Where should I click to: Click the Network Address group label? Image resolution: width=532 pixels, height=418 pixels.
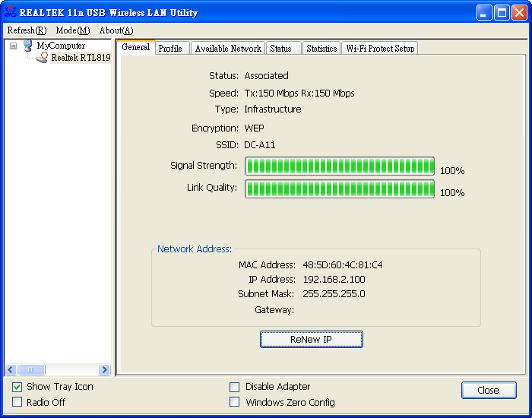tap(195, 249)
